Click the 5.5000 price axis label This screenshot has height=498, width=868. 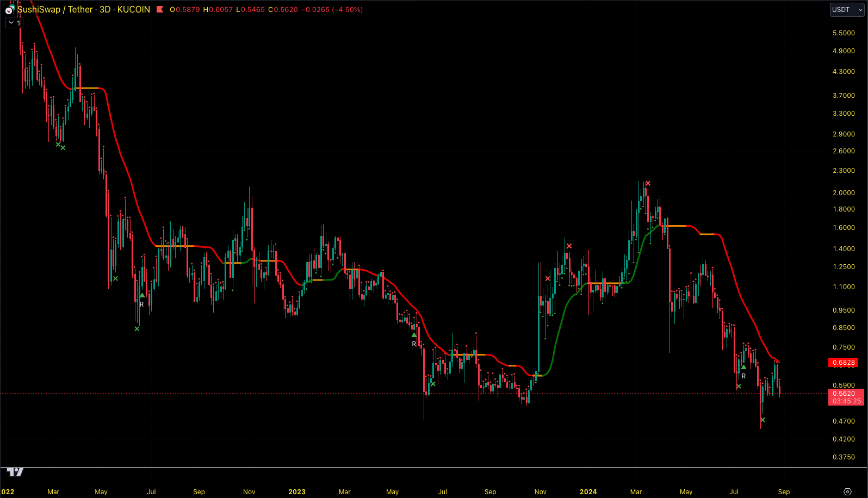844,33
